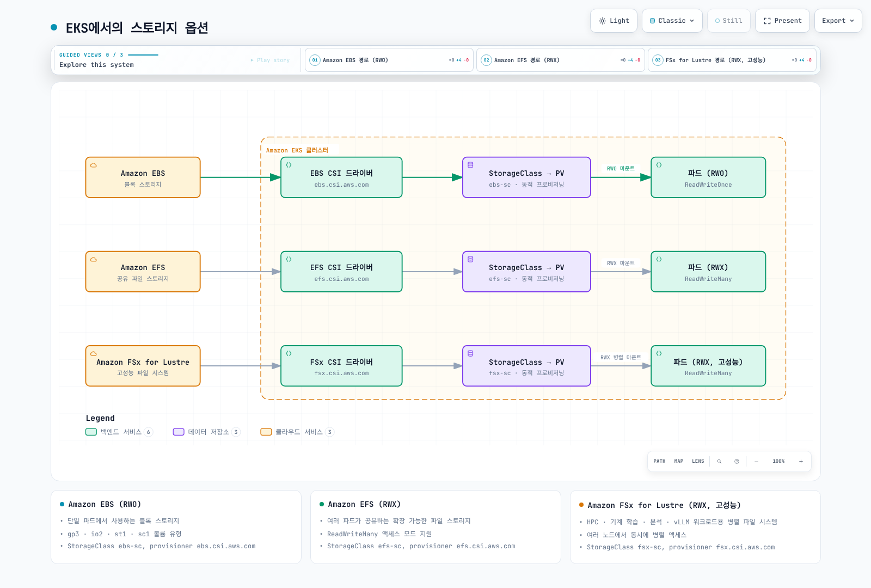871x588 pixels.
Task: Click the step 03 circle badge
Action: [x=658, y=60]
